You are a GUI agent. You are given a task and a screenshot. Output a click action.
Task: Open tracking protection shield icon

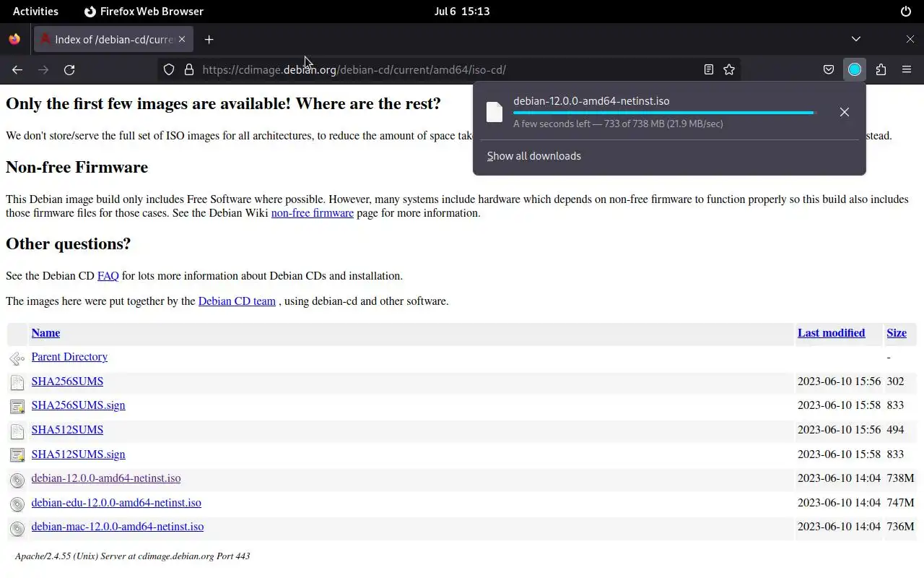click(x=169, y=69)
